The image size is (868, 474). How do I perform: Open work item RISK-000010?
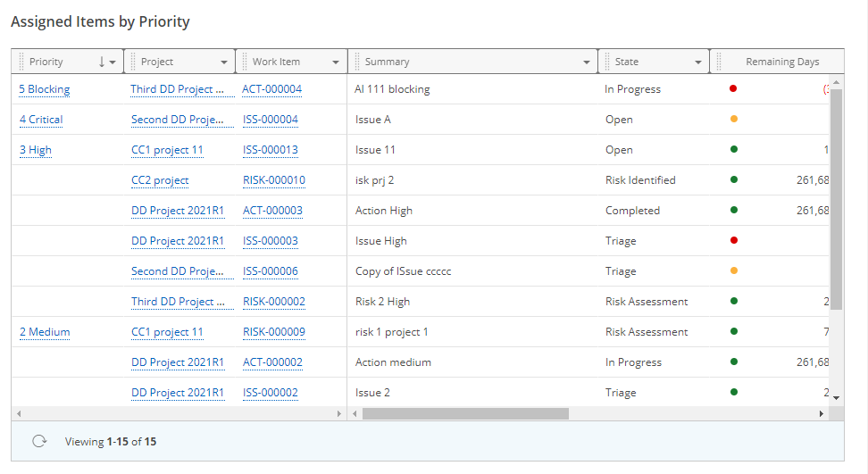point(273,180)
